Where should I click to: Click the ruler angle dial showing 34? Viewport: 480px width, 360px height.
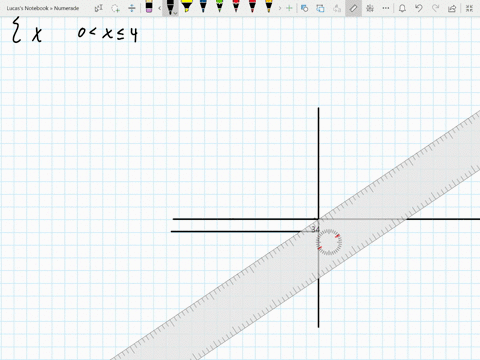(x=329, y=242)
